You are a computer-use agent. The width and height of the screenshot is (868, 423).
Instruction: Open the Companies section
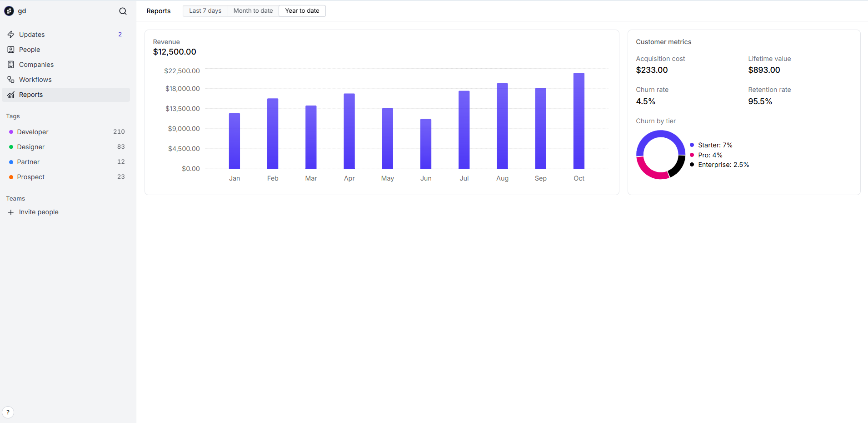click(x=66, y=65)
